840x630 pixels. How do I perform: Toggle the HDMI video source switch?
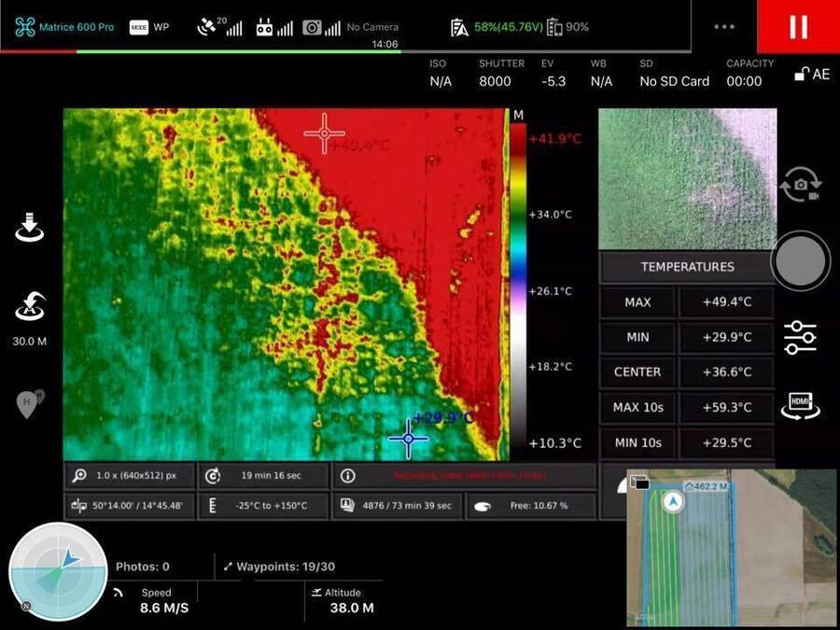(800, 404)
